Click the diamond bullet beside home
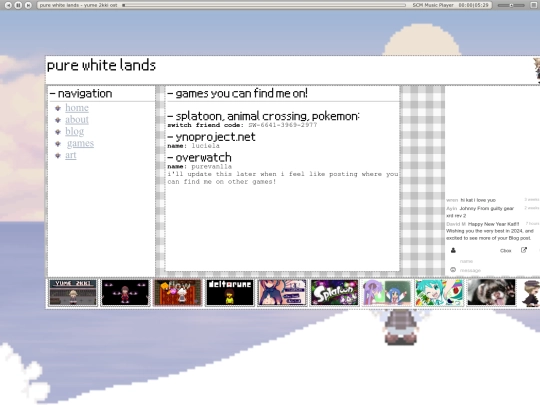 click(58, 108)
